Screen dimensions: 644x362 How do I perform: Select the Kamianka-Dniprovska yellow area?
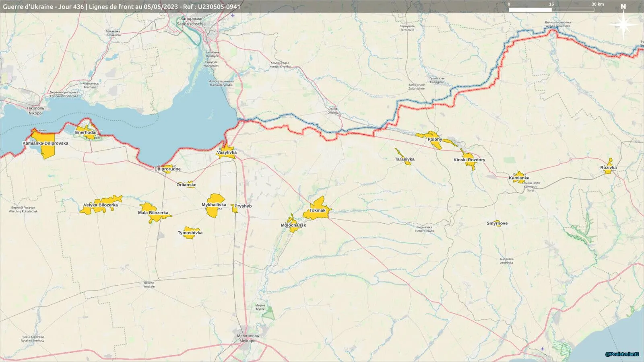44,143
